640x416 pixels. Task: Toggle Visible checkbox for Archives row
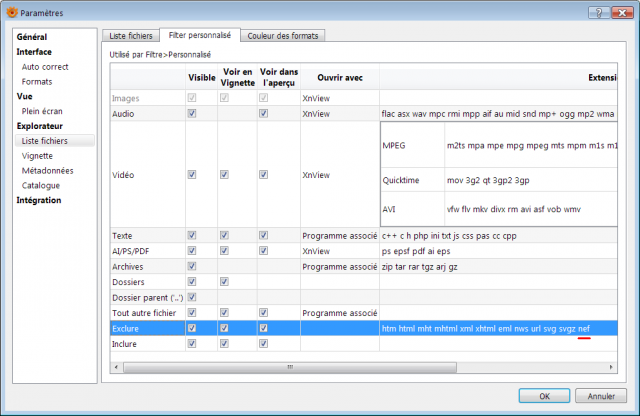(192, 266)
